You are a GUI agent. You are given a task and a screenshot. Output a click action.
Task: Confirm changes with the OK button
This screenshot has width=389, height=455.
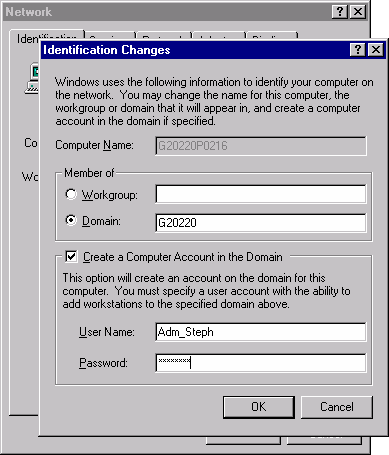pyautogui.click(x=259, y=407)
